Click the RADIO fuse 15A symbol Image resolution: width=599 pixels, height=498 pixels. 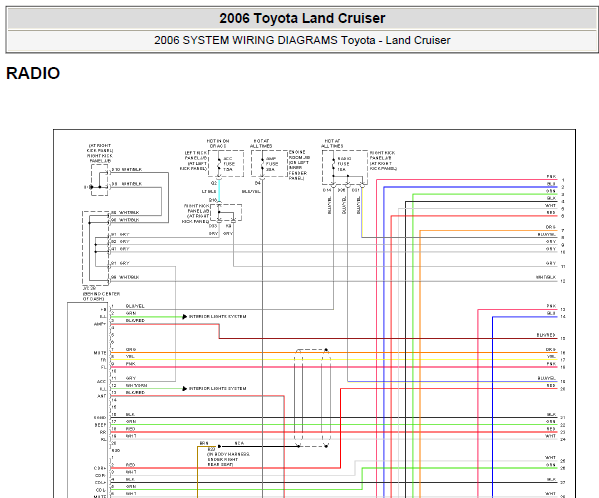[333, 163]
